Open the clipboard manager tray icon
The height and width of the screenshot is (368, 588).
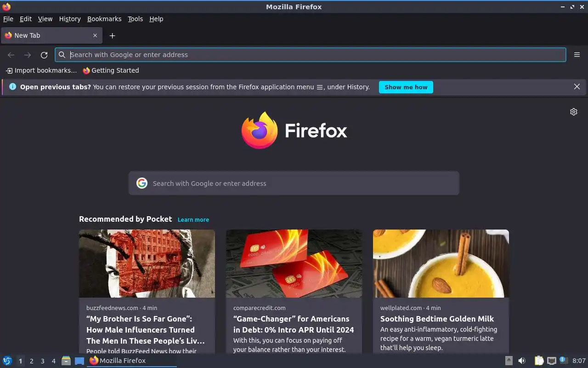539,361
